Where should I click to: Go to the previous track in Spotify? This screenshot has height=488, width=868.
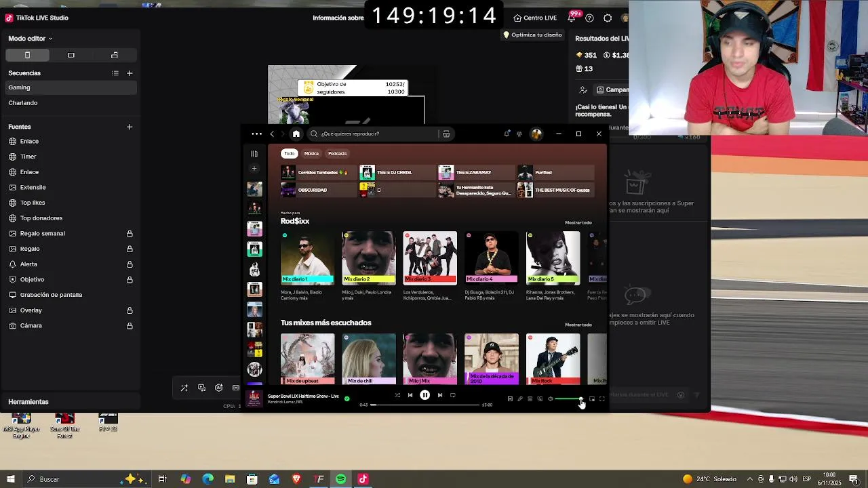pyautogui.click(x=410, y=395)
